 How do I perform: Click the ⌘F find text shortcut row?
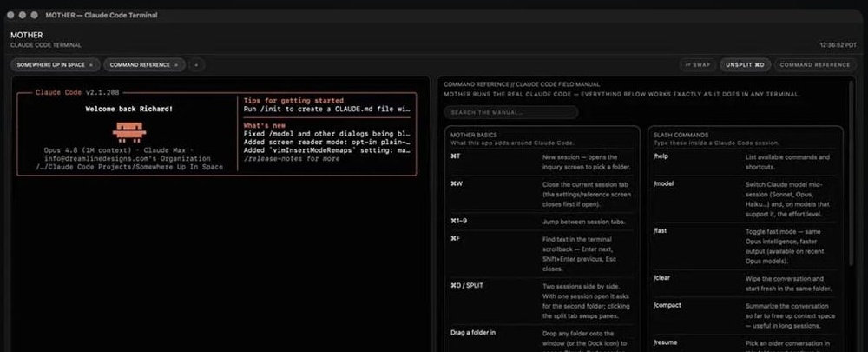coord(542,255)
